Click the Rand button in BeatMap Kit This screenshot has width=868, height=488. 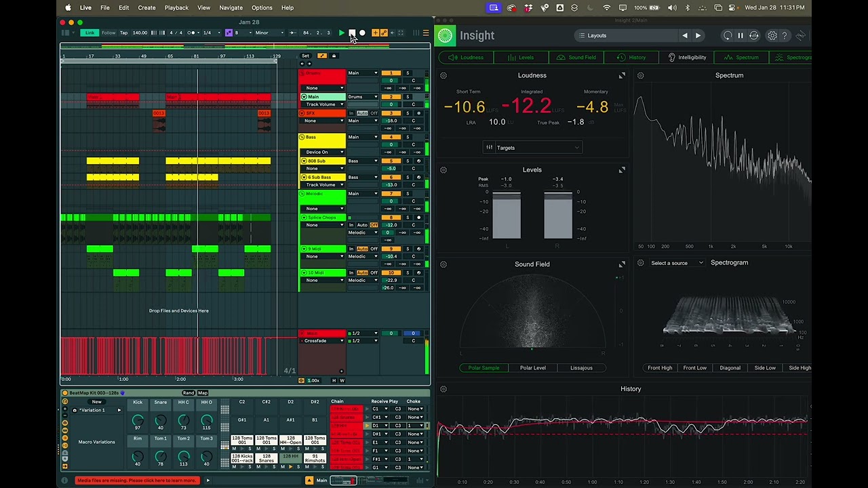click(x=188, y=393)
